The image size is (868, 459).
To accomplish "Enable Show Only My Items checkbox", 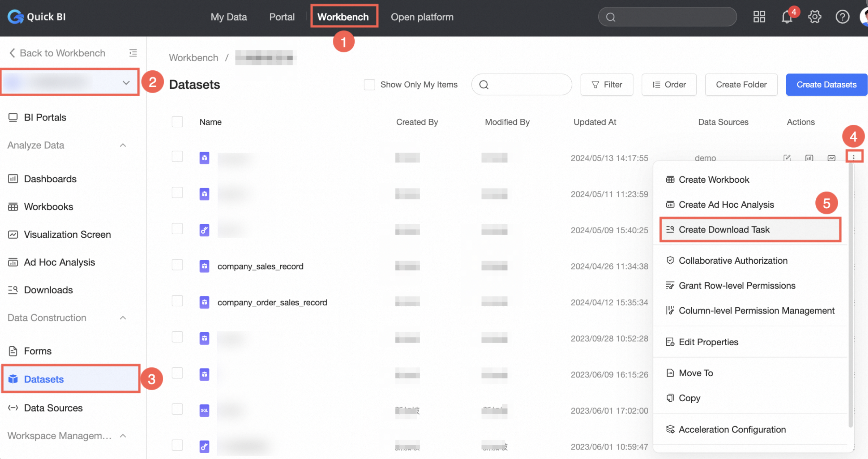I will (369, 85).
